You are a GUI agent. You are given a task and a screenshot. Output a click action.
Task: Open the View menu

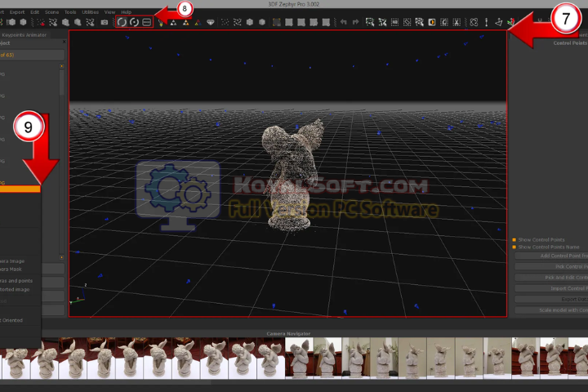(109, 12)
